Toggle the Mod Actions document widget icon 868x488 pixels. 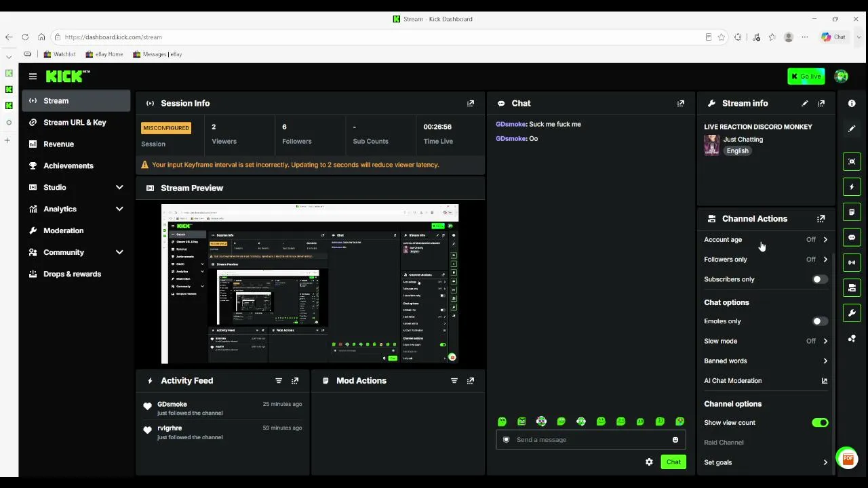852,212
